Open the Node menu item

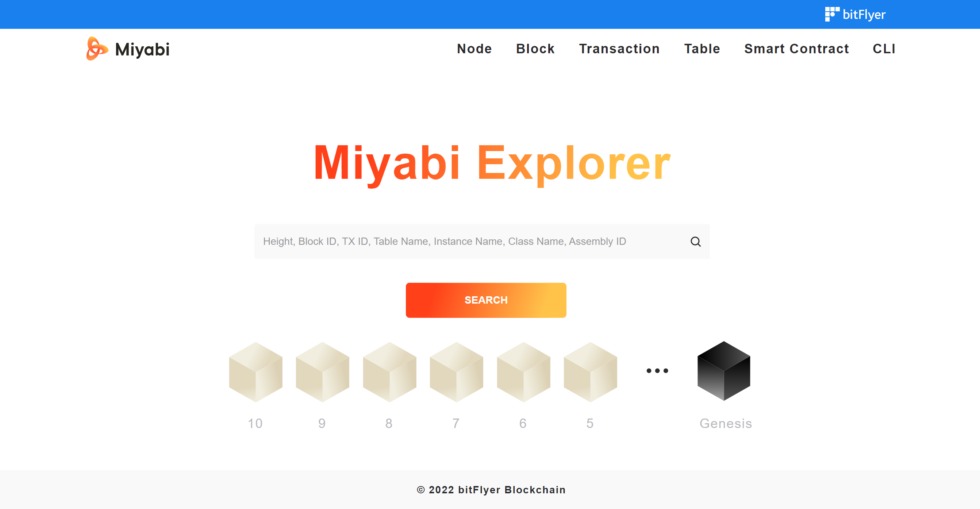474,49
